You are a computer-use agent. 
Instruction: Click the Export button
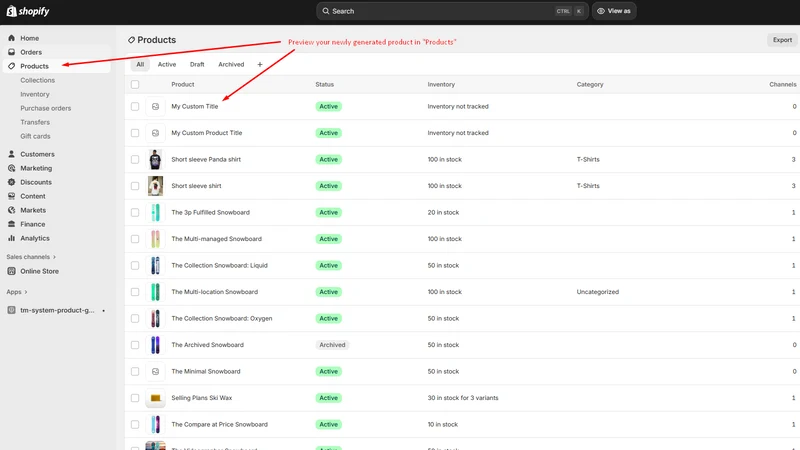(782, 40)
